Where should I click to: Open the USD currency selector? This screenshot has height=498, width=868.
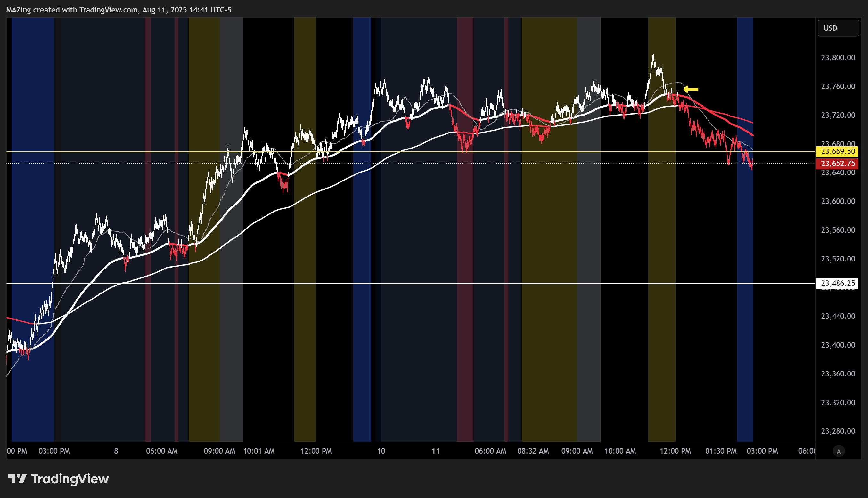click(x=838, y=28)
